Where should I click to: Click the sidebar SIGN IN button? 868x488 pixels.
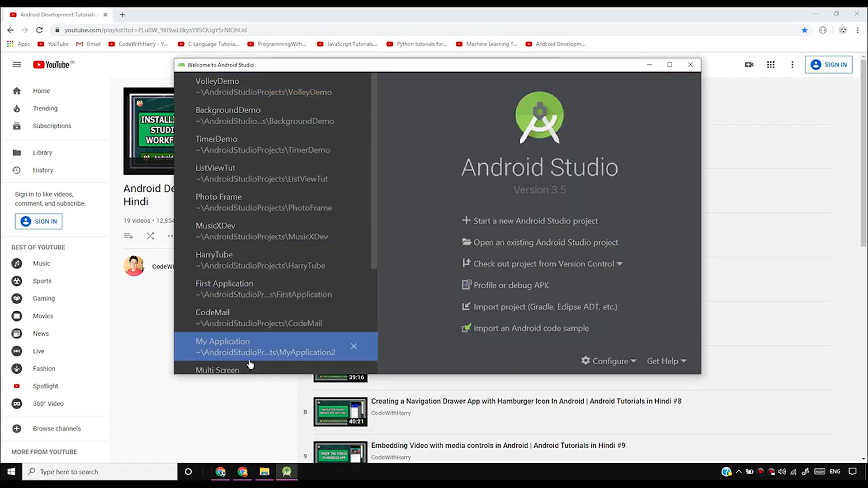click(x=39, y=221)
